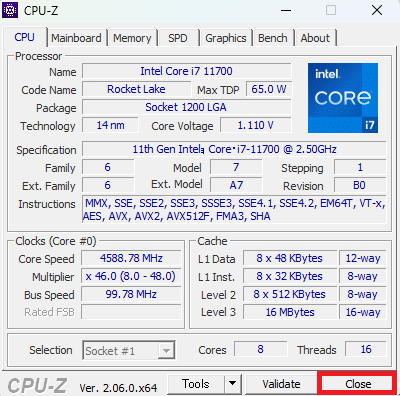Image resolution: width=400 pixels, height=396 pixels.
Task: Click the Validate button
Action: pyautogui.click(x=281, y=384)
